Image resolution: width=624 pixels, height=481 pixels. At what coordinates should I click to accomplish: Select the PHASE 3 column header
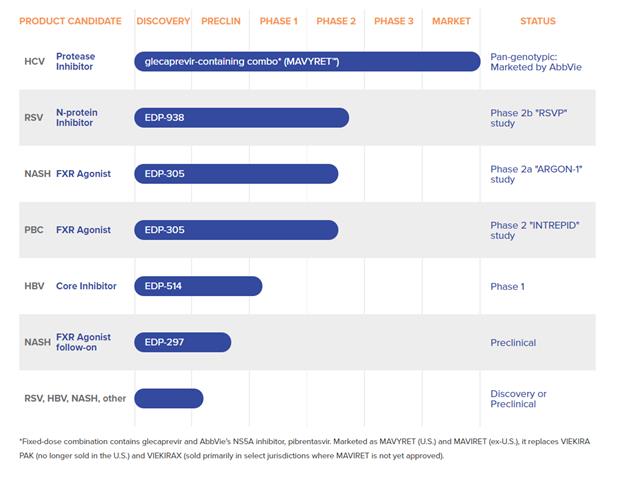pyautogui.click(x=394, y=21)
